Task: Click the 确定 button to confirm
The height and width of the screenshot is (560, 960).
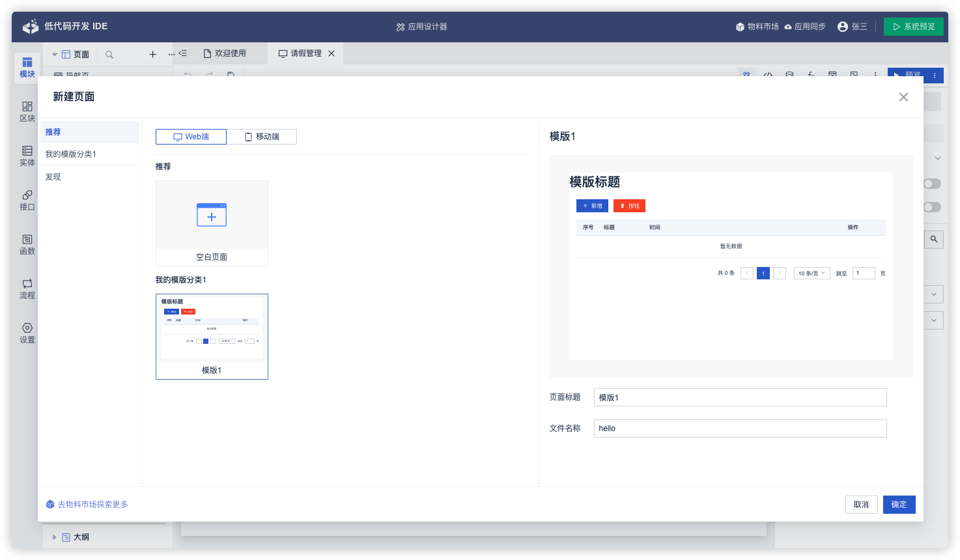Action: 899,505
